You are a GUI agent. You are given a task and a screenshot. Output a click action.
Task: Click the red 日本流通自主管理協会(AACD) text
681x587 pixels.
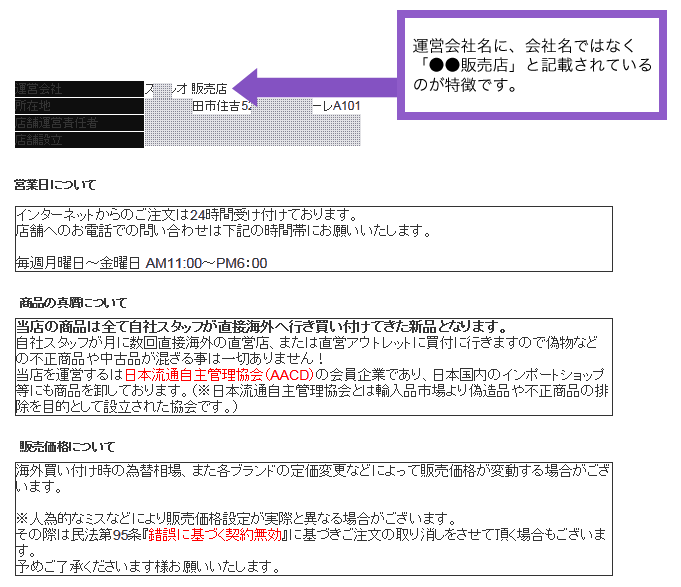[219, 374]
